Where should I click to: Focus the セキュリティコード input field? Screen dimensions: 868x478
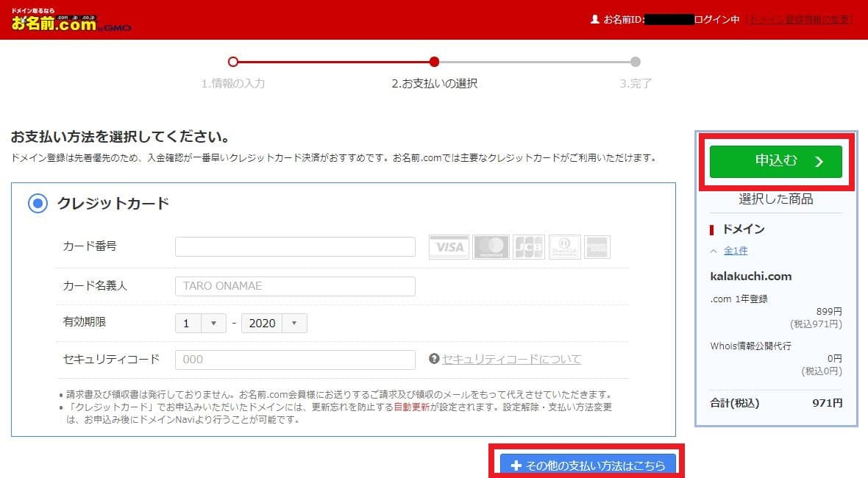[x=295, y=360]
